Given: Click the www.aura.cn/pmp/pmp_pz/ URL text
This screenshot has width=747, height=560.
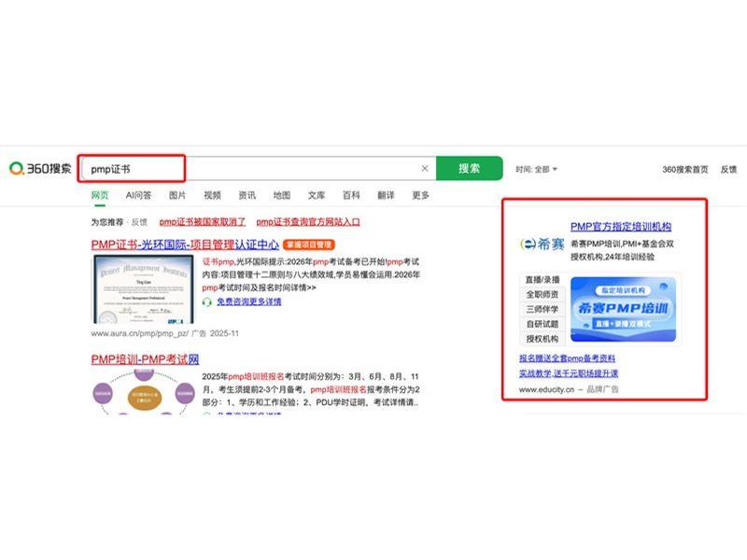Looking at the screenshot, I should [139, 333].
